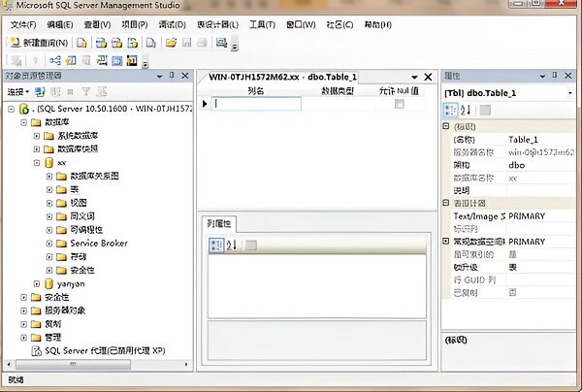582x392 pixels.
Task: Open the Window menu (窗口)
Action: pos(301,25)
